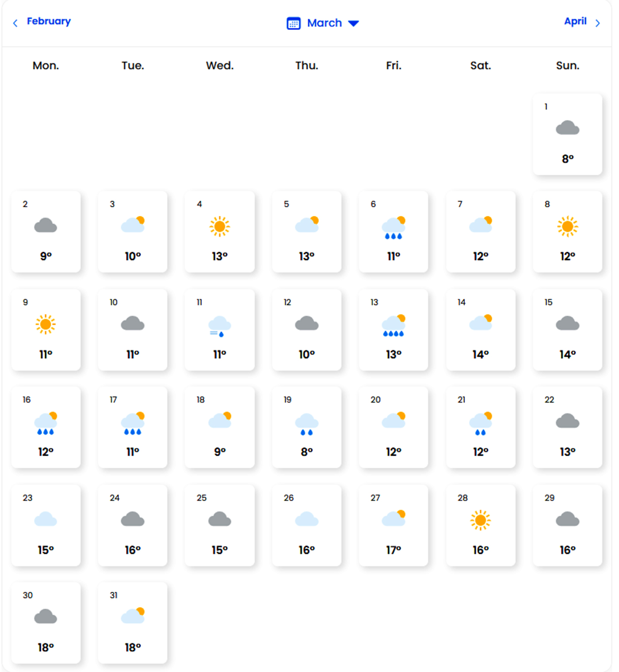
Task: Click the partly cloudy icon on March 27
Action: [394, 518]
